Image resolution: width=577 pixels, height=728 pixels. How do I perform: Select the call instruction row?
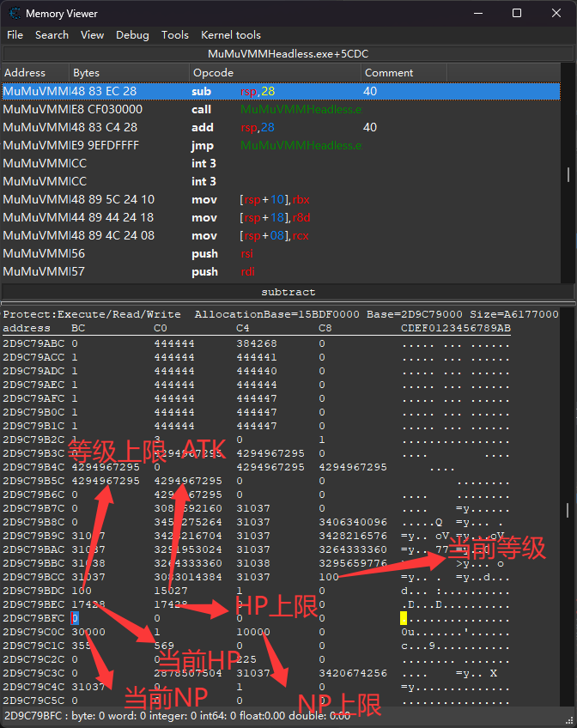[x=281, y=110]
